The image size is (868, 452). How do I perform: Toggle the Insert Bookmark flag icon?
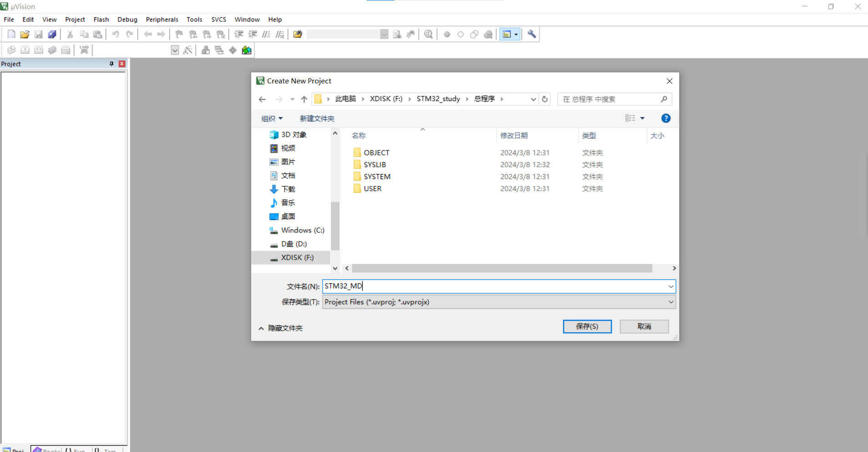point(179,34)
